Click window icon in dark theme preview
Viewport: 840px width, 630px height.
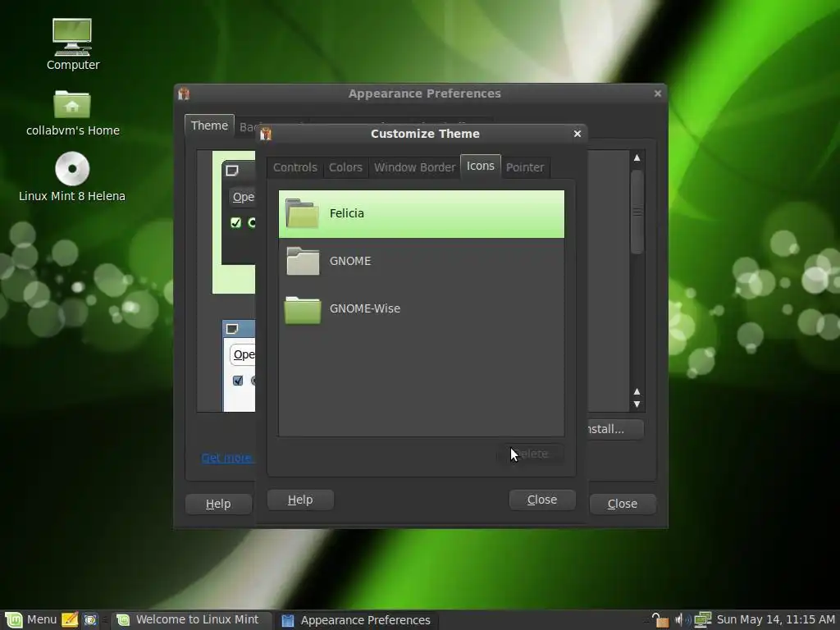(x=232, y=171)
